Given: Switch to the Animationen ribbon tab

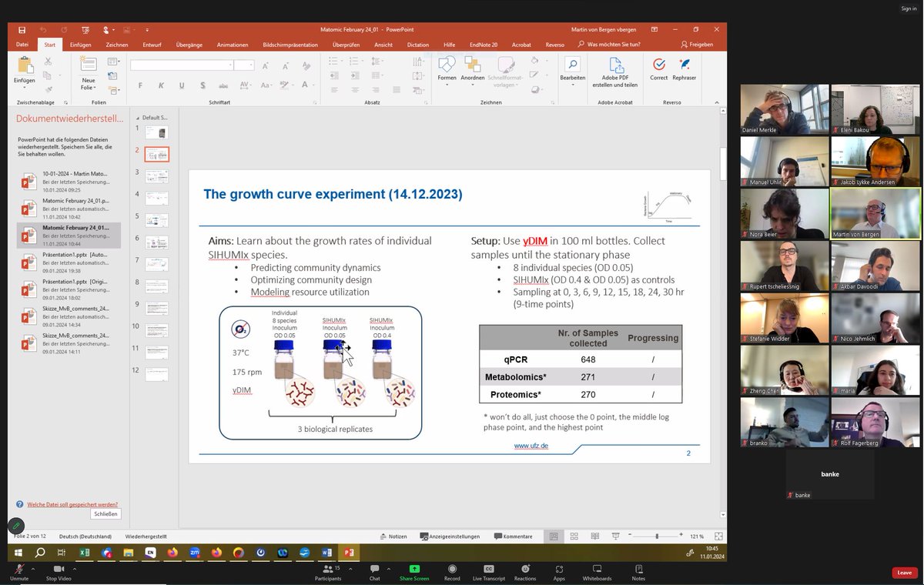Looking at the screenshot, I should (233, 45).
